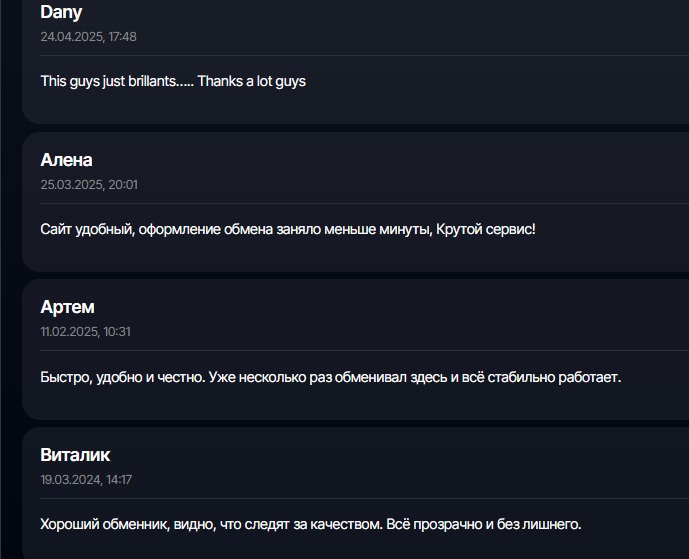Click the review starting with "Быстро, удобно и честно"
Image resolution: width=689 pixels, height=559 pixels.
pyautogui.click(x=330, y=378)
